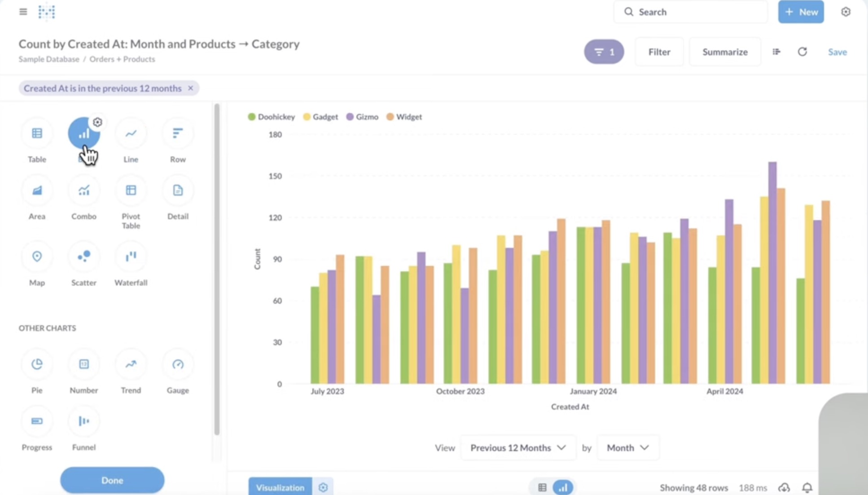Screen dimensions: 868x495
Task: Switch to Pivot Table visualization
Action: [x=131, y=190]
